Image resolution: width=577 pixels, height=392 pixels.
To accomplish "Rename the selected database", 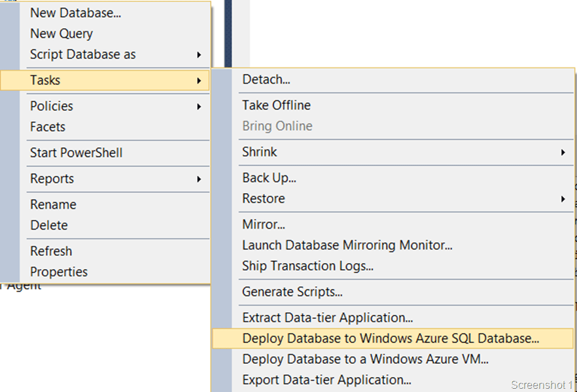I will click(53, 204).
